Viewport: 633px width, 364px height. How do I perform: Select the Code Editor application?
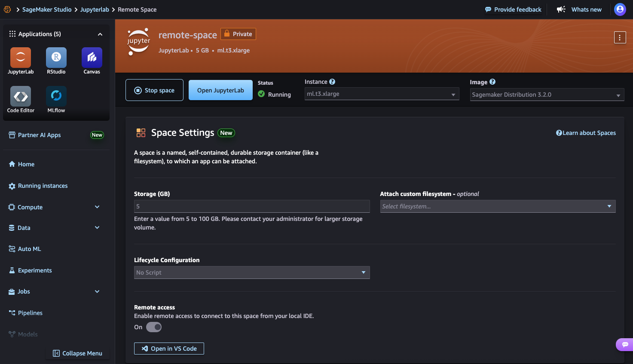pyautogui.click(x=20, y=96)
